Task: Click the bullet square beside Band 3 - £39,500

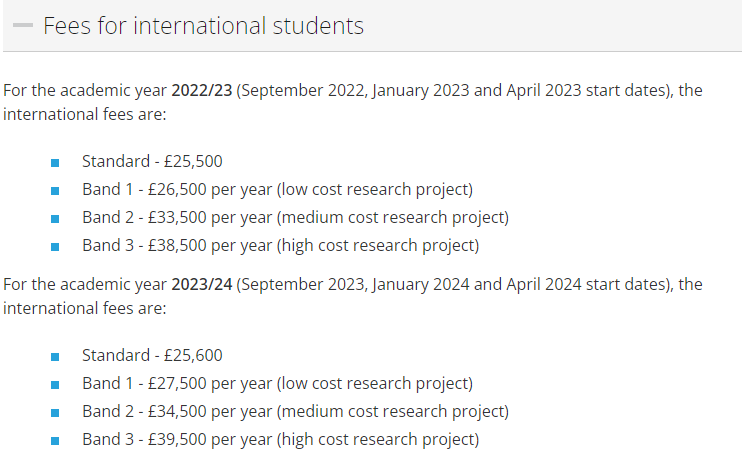Action: 55,441
